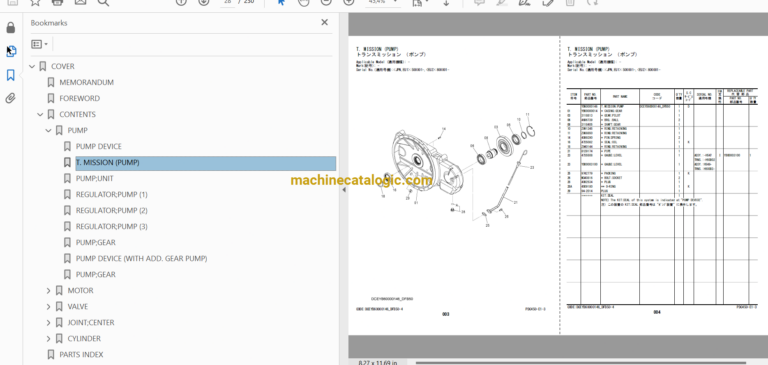Click the parts table on page 004

(662, 197)
